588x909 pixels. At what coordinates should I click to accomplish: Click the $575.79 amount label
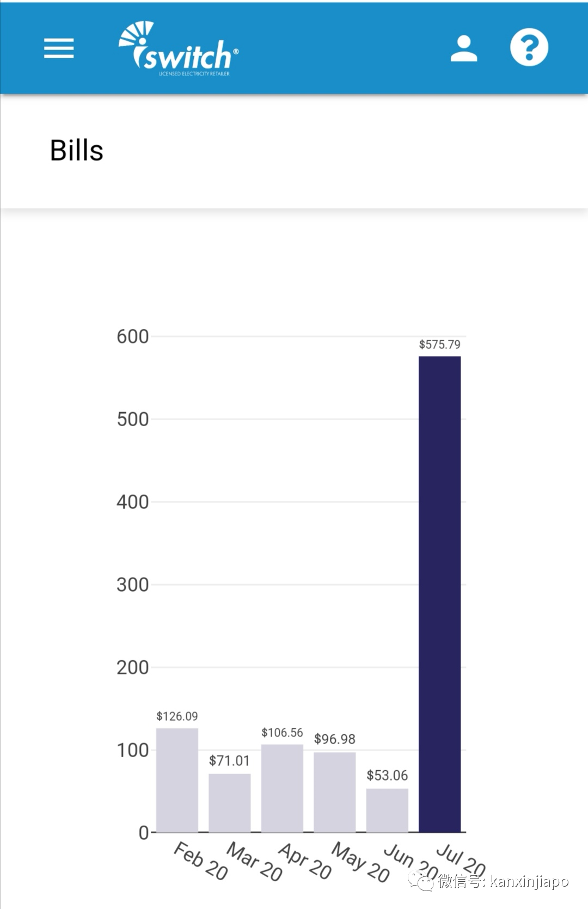click(439, 345)
